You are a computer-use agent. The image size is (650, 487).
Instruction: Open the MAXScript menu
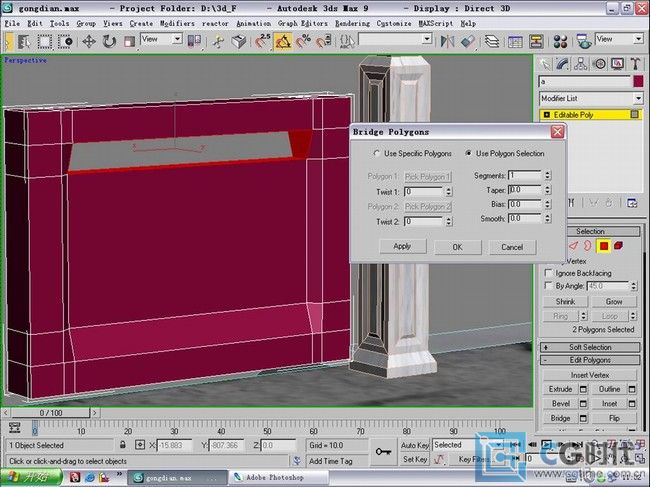tap(436, 24)
